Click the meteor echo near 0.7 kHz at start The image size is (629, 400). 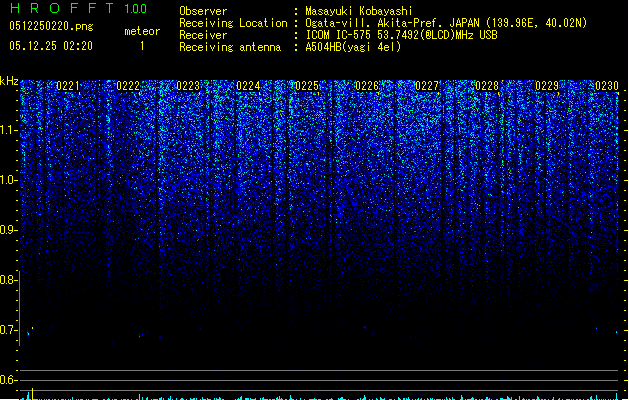(29, 332)
